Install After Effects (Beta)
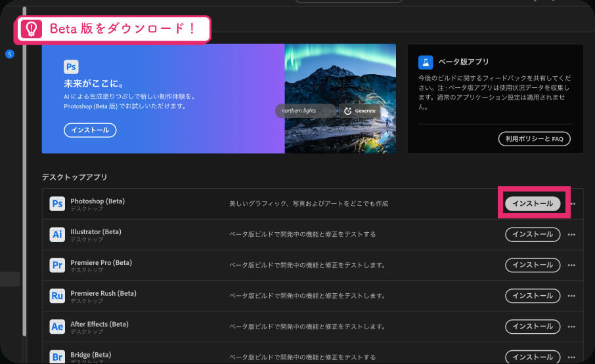This screenshot has height=364, width=595. coord(533,327)
